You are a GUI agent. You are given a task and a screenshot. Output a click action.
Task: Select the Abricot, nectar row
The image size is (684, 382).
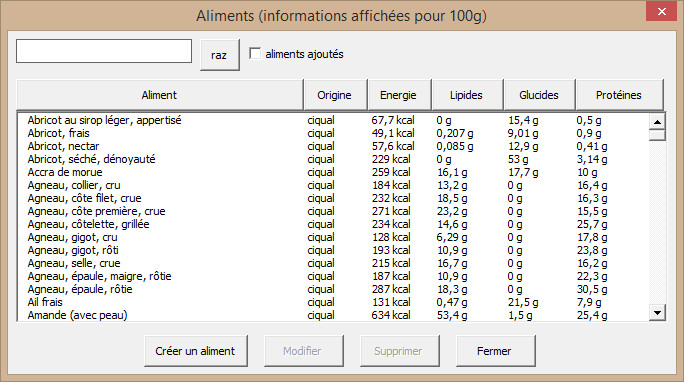(x=333, y=146)
